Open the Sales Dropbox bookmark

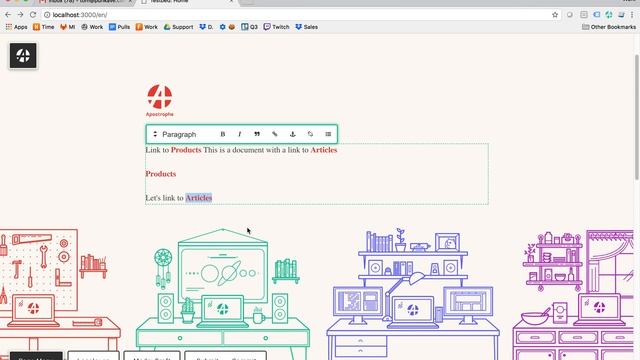(307, 27)
